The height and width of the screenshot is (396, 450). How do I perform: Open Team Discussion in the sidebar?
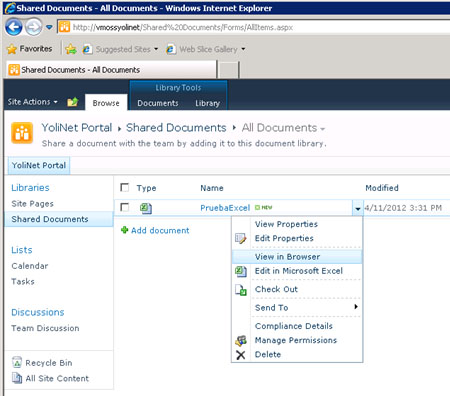point(45,328)
